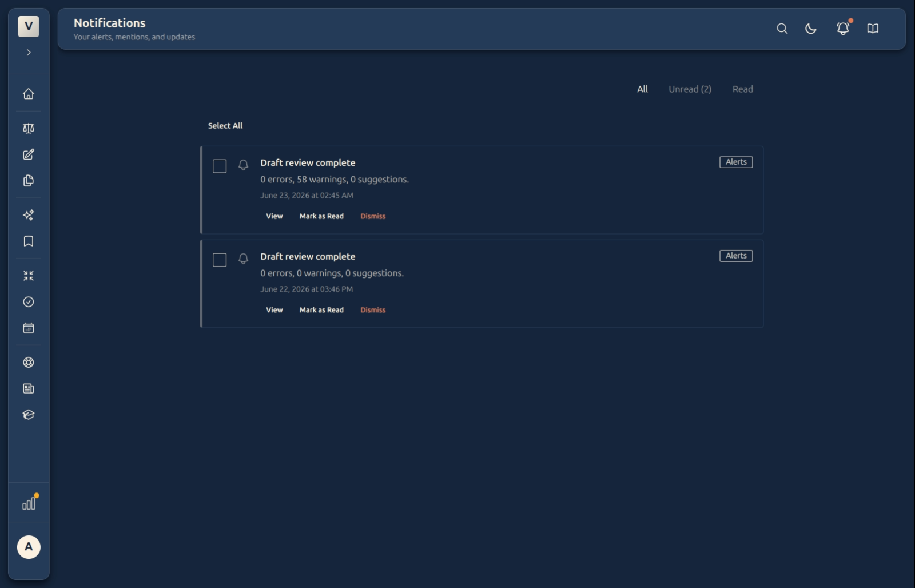The image size is (915, 588).
Task: Open the bar chart analytics icon
Action: [x=29, y=503]
